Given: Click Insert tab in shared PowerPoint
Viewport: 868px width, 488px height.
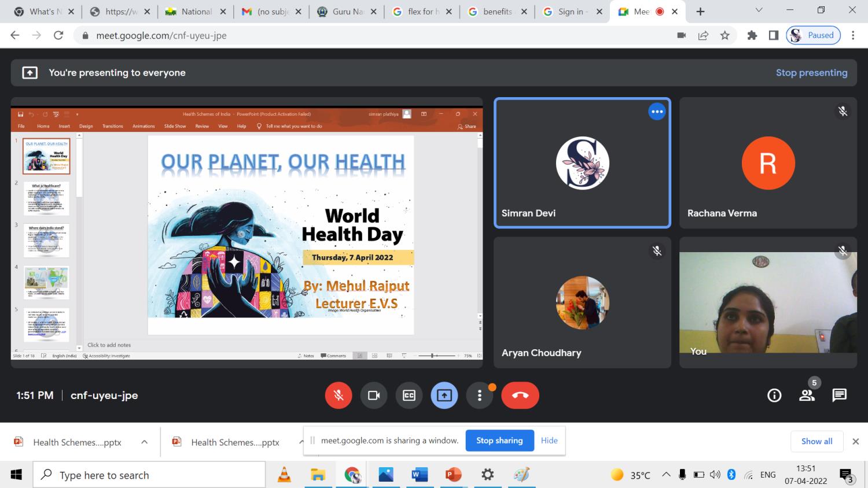Looking at the screenshot, I should (64, 126).
